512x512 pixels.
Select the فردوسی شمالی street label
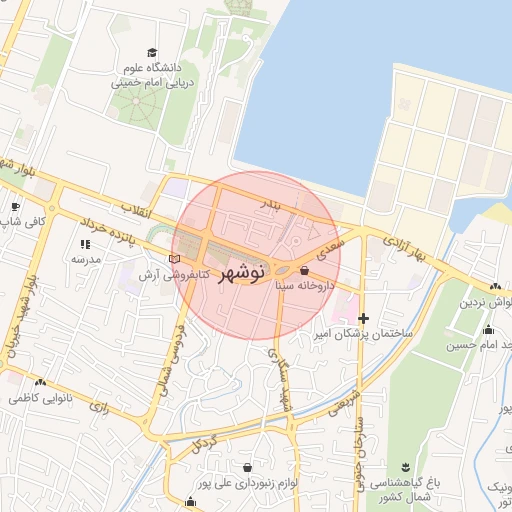173,361
